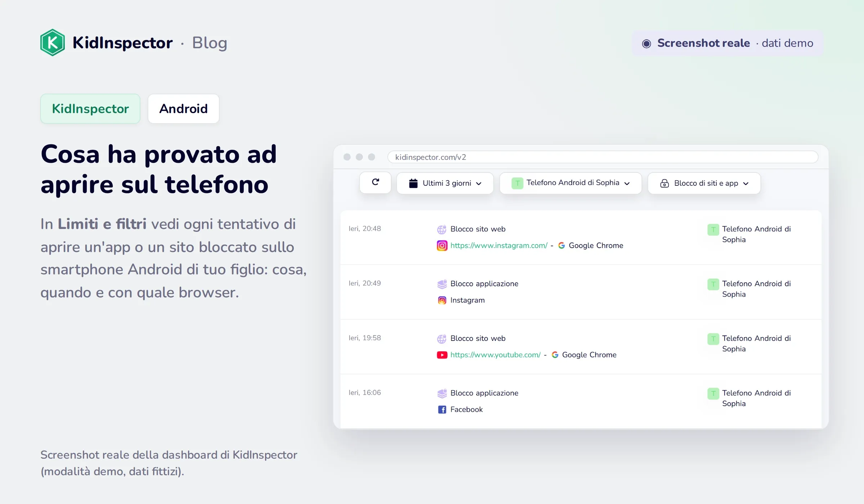
Task: Click the kidinspector.com/v2 address bar
Action: coord(603,157)
